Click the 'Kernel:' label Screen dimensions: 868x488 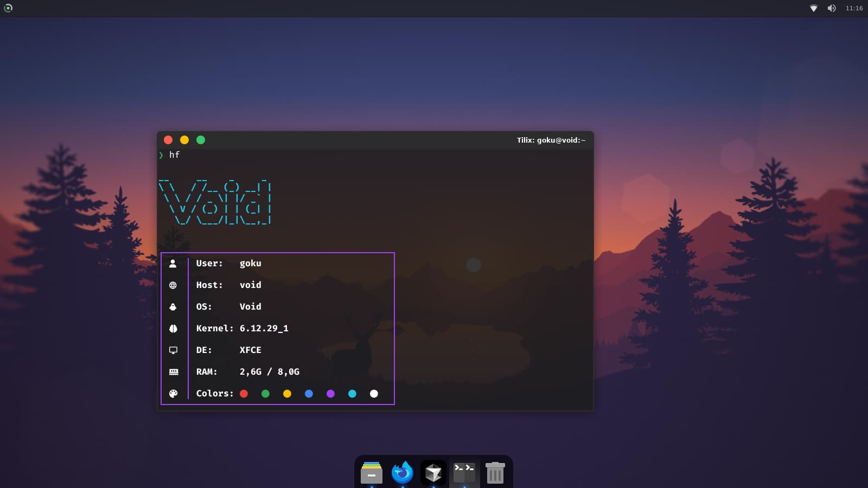(x=215, y=329)
